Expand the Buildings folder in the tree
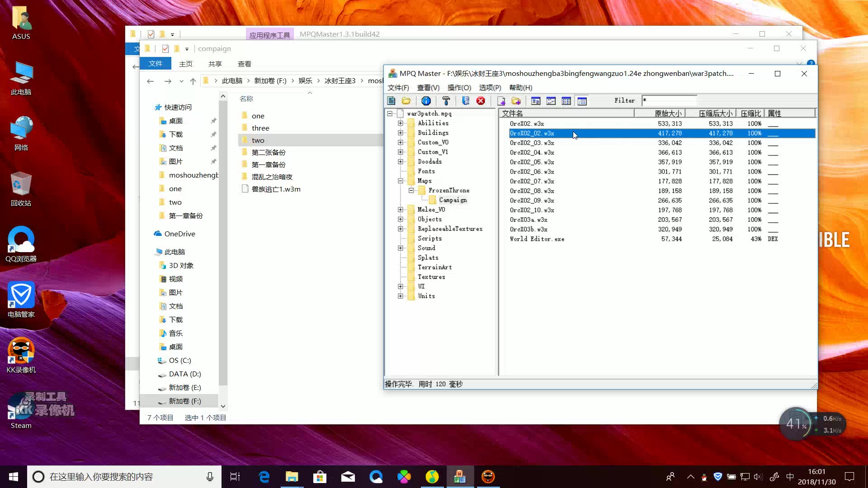Screen dimensions: 868x488 point(401,133)
